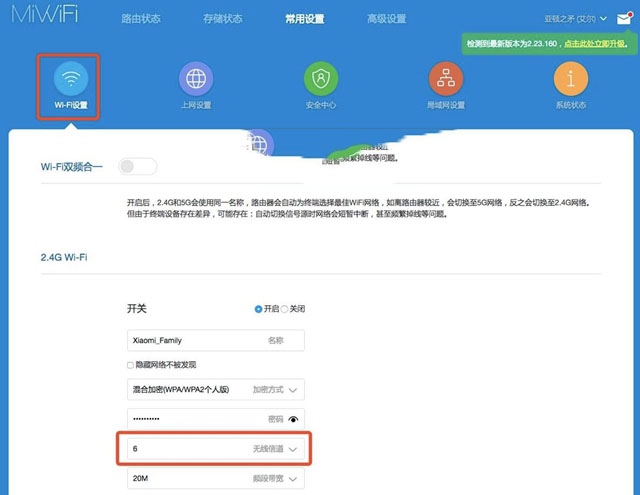Image resolution: width=640 pixels, height=495 pixels.
Task: Open 无线信道 channel dropdown
Action: point(216,449)
